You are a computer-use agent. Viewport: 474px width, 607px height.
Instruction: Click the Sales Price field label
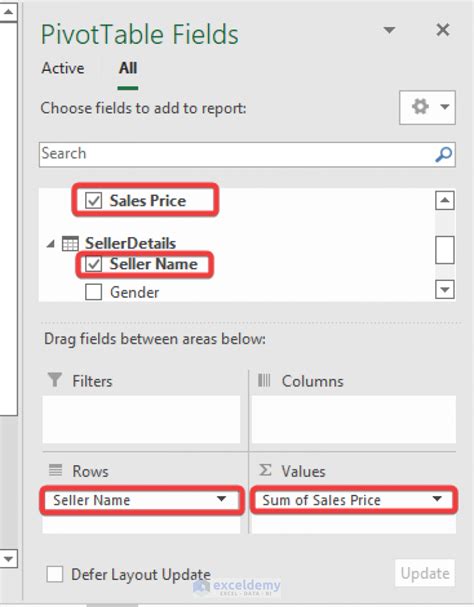(148, 201)
